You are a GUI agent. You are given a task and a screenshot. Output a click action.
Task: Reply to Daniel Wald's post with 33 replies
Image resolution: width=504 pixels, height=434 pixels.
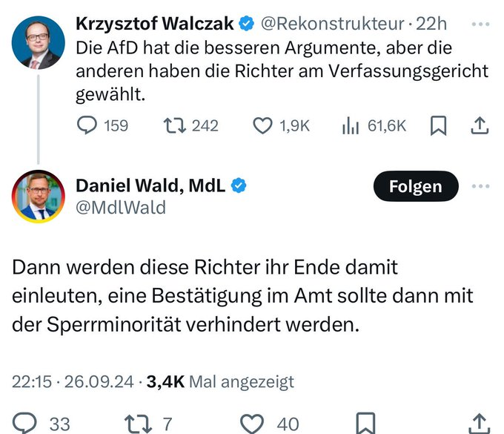point(24,423)
